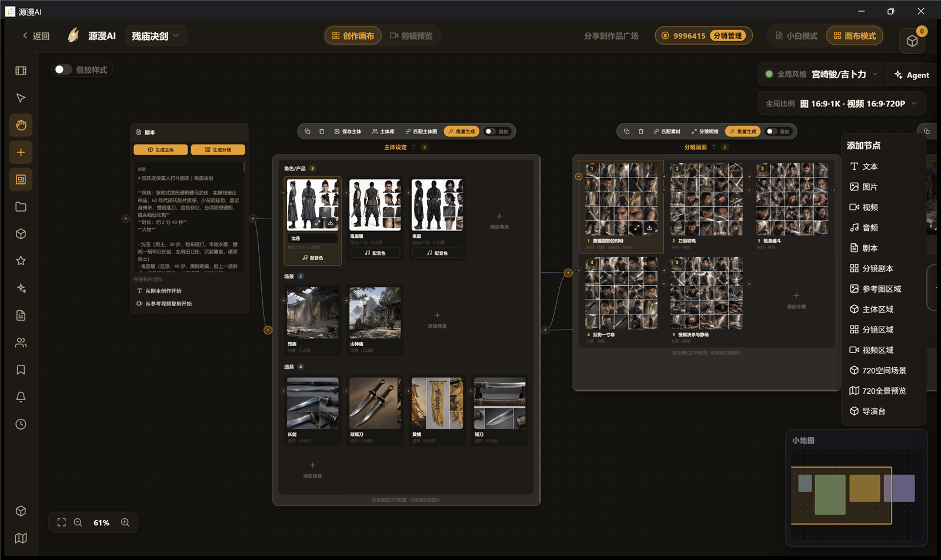Open the bell notifications icon in left sidebar

pyautogui.click(x=21, y=397)
